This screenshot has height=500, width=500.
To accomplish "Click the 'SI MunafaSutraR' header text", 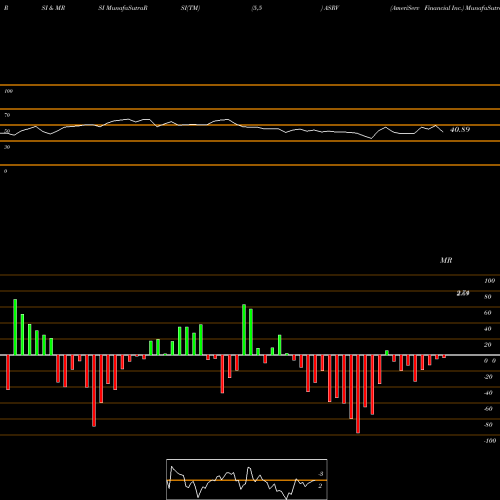I will 123,8.
